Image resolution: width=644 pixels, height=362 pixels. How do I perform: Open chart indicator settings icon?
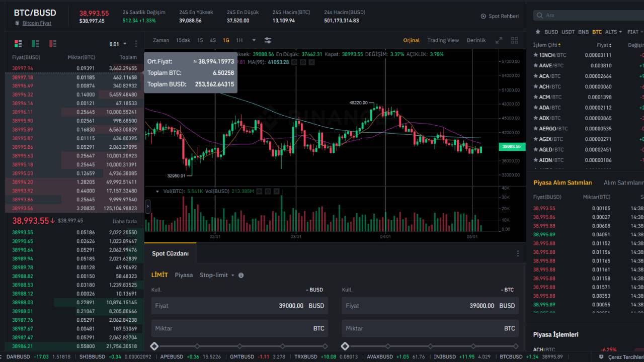[x=268, y=40]
